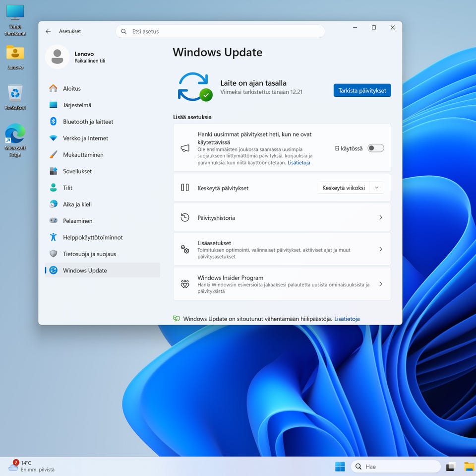The image size is (476, 476).
Task: Click the Windows Update sync icon in sidebar
Action: (x=53, y=270)
